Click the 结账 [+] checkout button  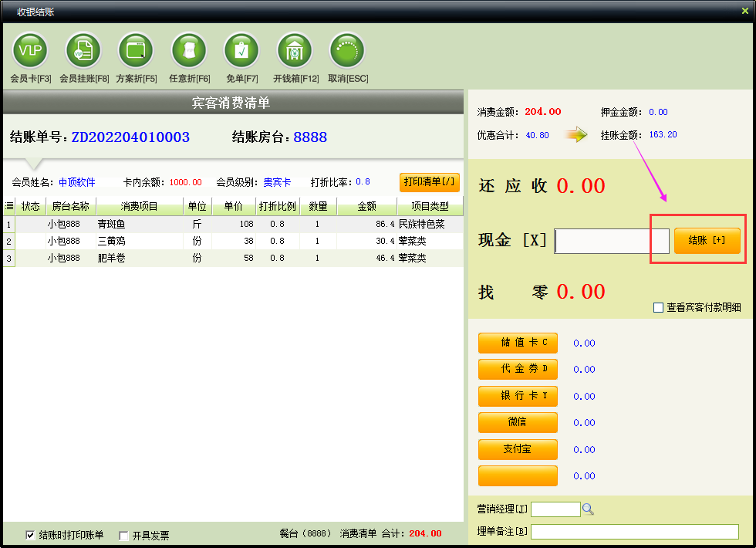click(707, 240)
